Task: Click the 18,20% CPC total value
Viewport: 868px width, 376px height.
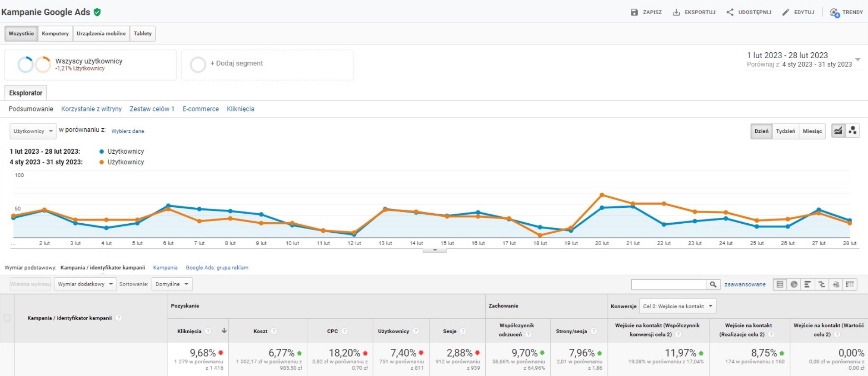Action: 344,353
